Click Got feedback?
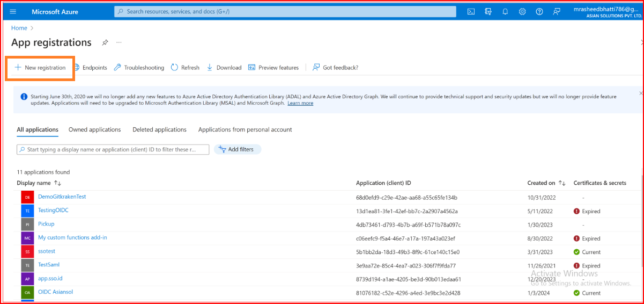 click(x=336, y=68)
